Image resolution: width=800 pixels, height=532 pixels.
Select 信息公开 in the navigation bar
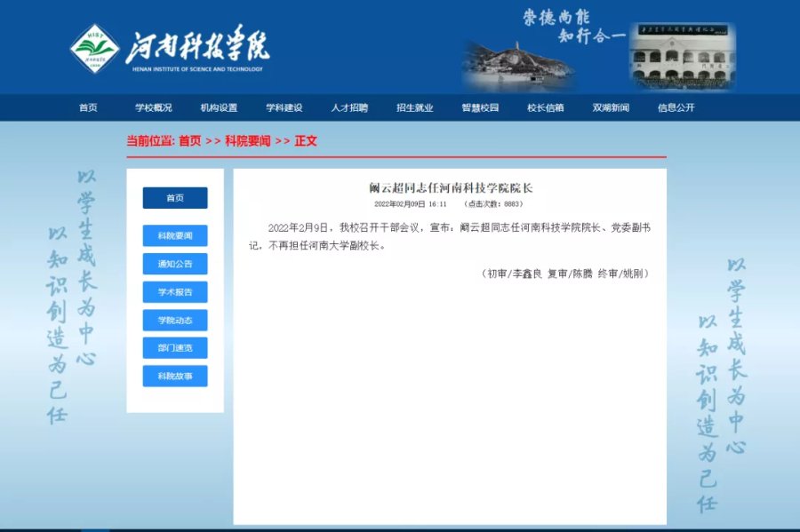(x=676, y=108)
